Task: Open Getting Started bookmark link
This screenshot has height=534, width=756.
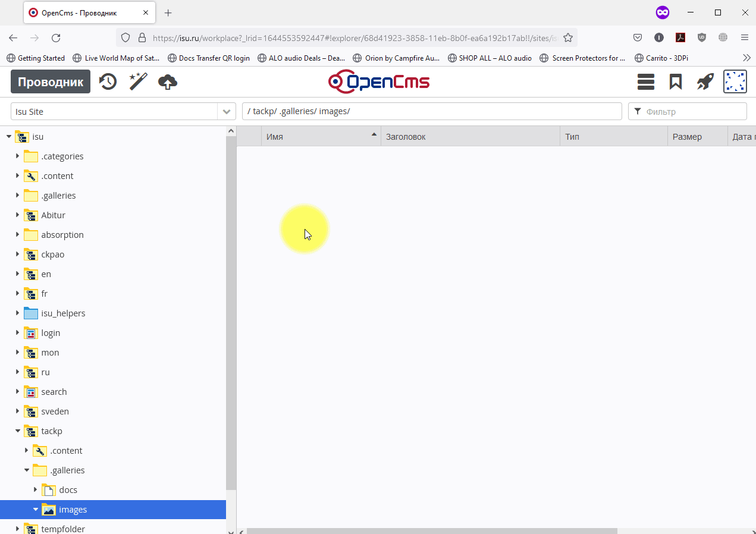Action: click(36, 58)
